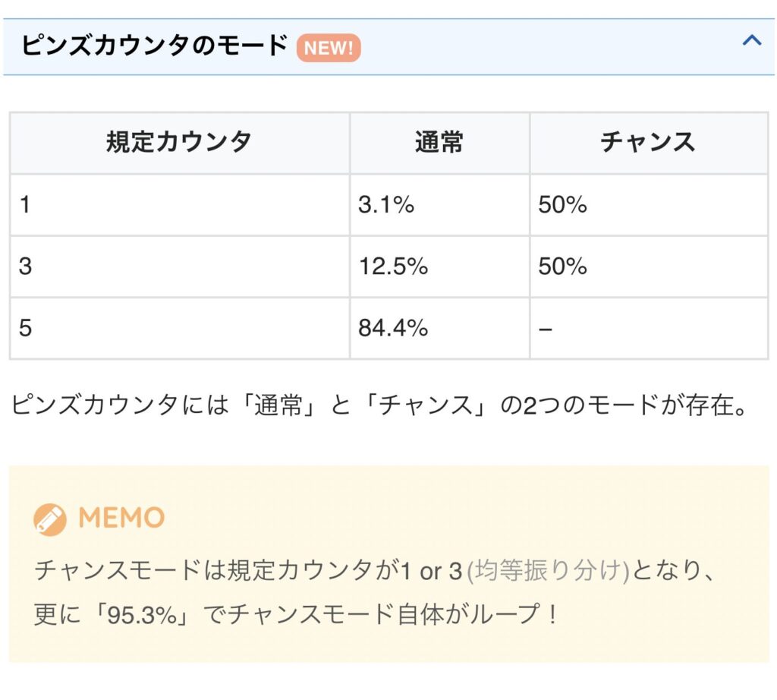Click the dash cell in counter 5 row
Image resolution: width=777 pixels, height=700 pixels.
click(x=649, y=328)
